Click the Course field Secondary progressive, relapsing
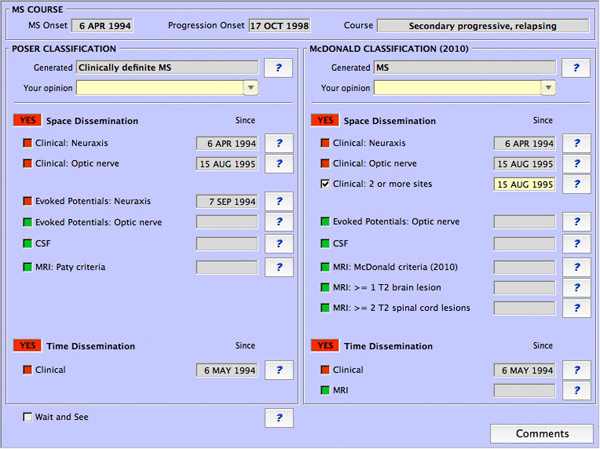This screenshot has width=600, height=449. tap(483, 26)
